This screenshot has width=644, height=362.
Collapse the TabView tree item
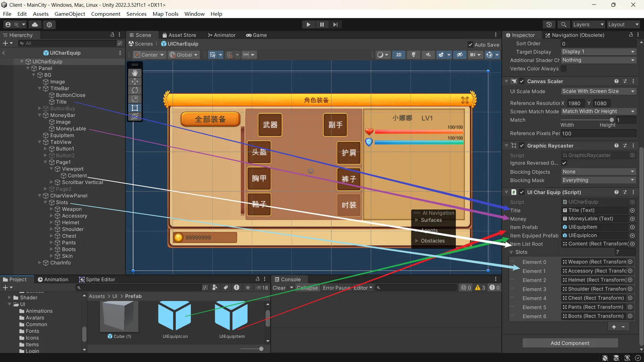point(40,142)
